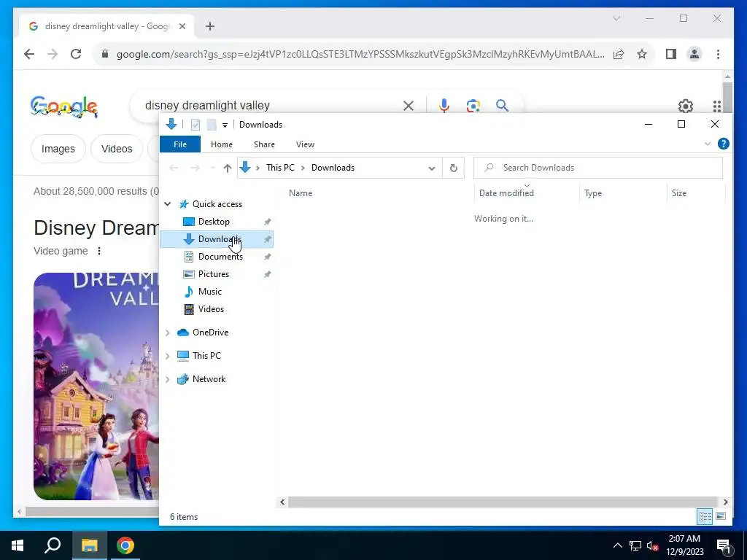747x560 pixels.
Task: Switch to details view layout
Action: pos(705,517)
